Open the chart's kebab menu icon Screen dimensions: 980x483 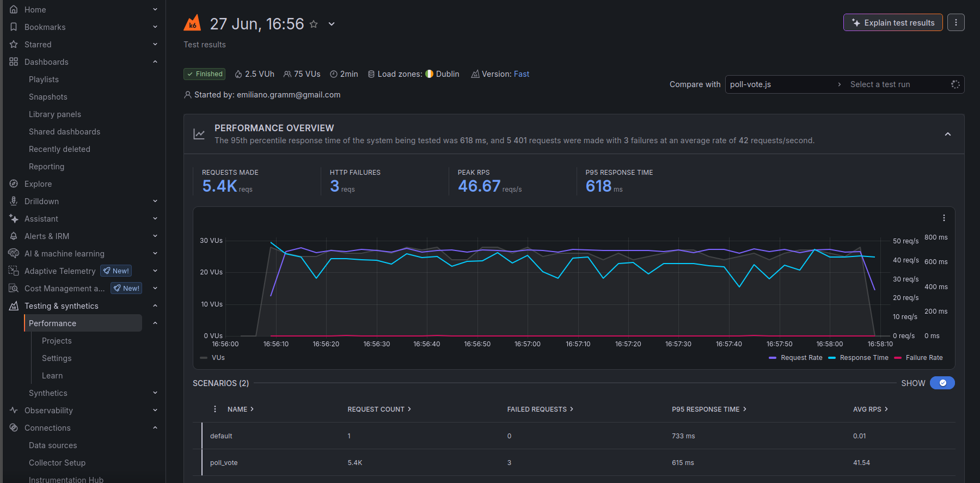point(944,218)
